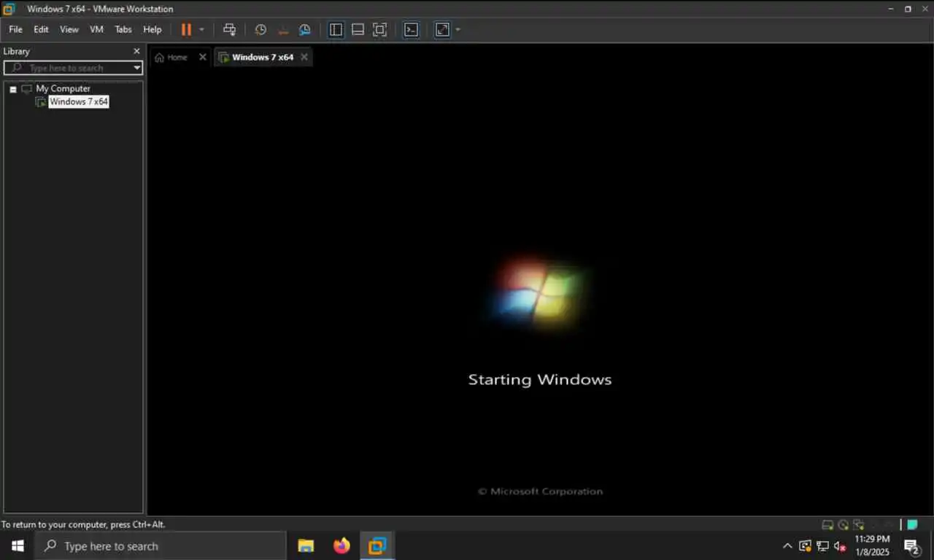Open the Tabs menu
The height and width of the screenshot is (560, 934).
[x=123, y=30]
